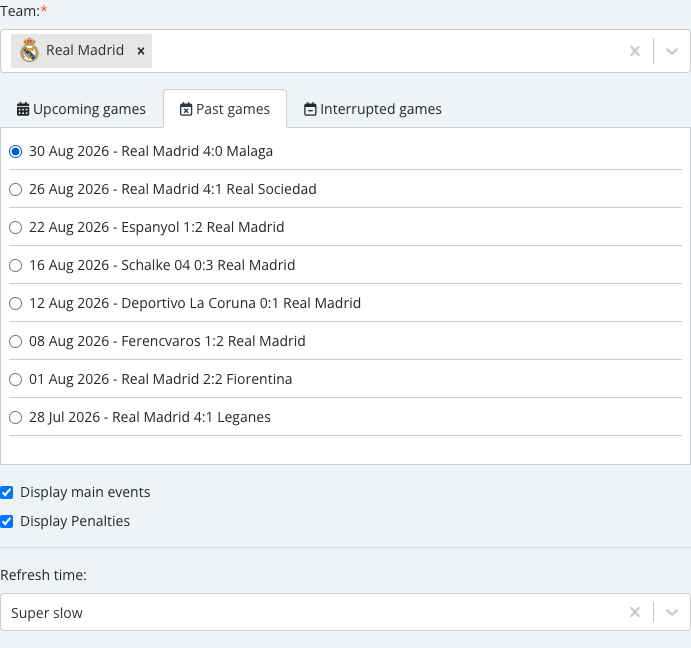This screenshot has height=648, width=691.
Task: Select the Real Madrid 4:1 Leganes radio
Action: coord(15,417)
